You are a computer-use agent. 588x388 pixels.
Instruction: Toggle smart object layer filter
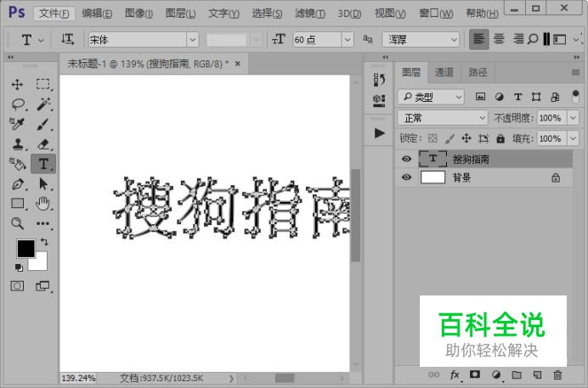point(555,97)
